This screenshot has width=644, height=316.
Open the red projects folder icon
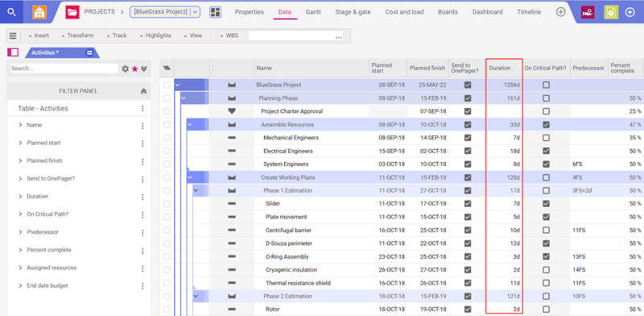click(x=72, y=12)
